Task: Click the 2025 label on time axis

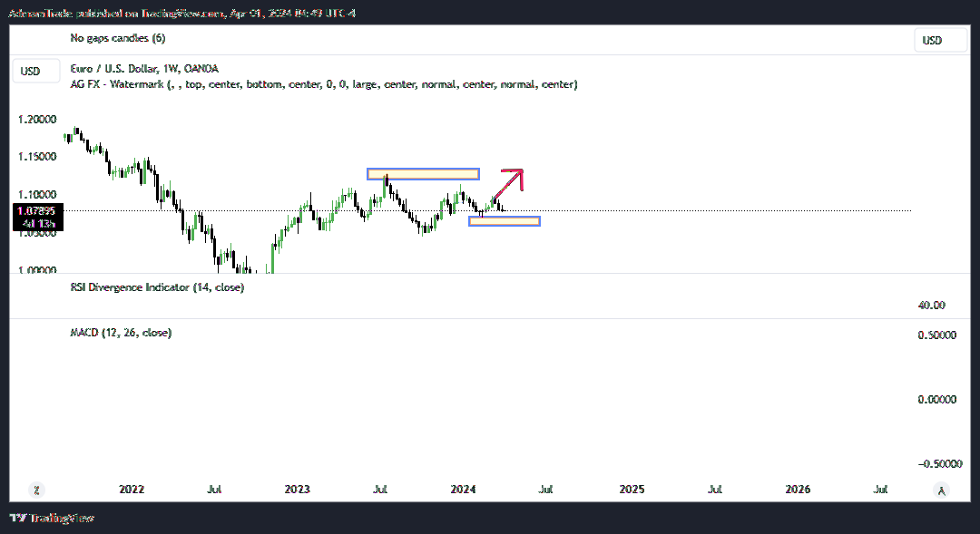Action: 632,490
